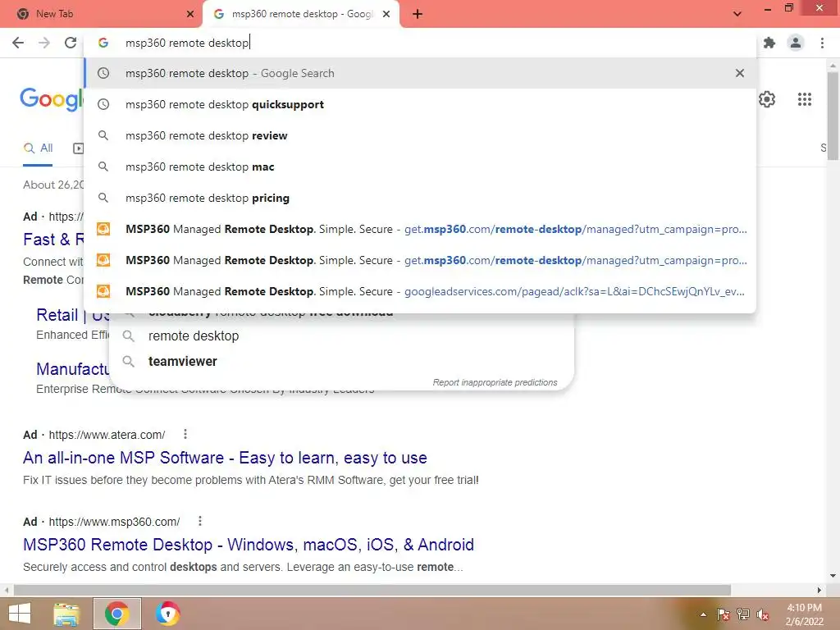Open the Windows Start button
840x630 pixels.
[x=20, y=614]
